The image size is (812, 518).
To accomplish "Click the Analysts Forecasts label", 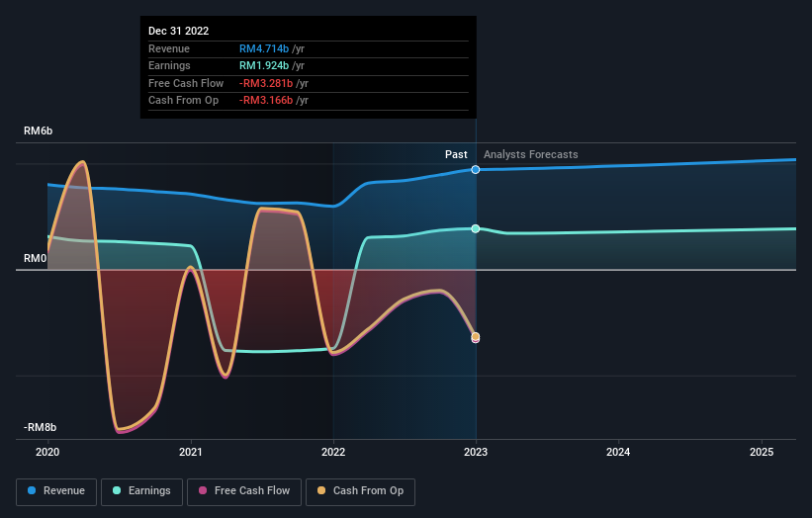I will (x=531, y=154).
